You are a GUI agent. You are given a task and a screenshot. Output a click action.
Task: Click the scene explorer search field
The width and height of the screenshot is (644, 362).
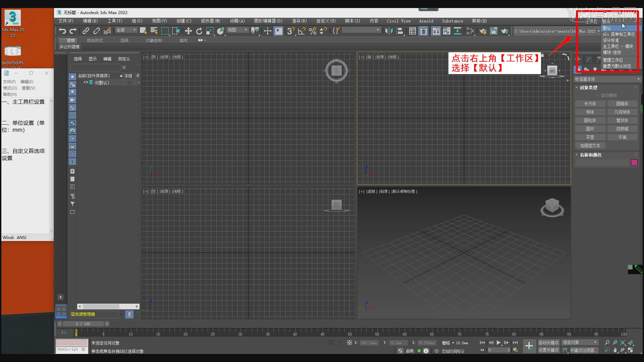[95, 67]
